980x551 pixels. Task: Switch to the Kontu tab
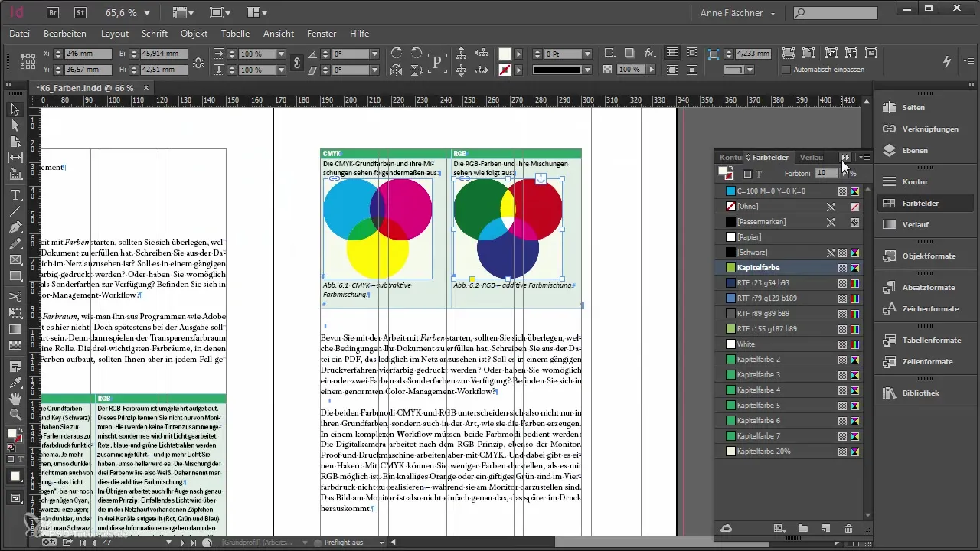730,157
